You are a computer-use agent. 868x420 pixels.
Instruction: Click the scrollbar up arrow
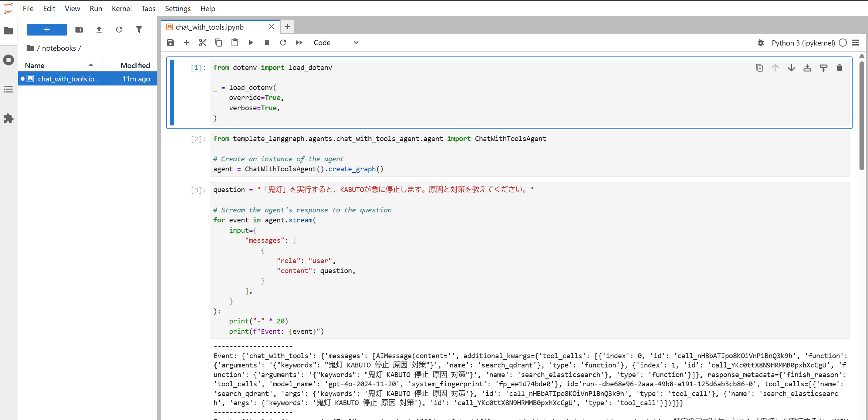862,56
